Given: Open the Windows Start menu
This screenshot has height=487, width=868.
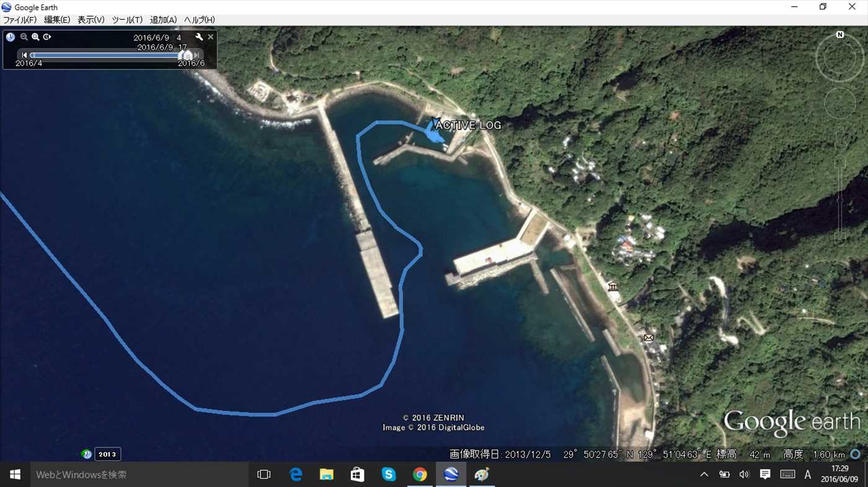Looking at the screenshot, I should tap(15, 475).
